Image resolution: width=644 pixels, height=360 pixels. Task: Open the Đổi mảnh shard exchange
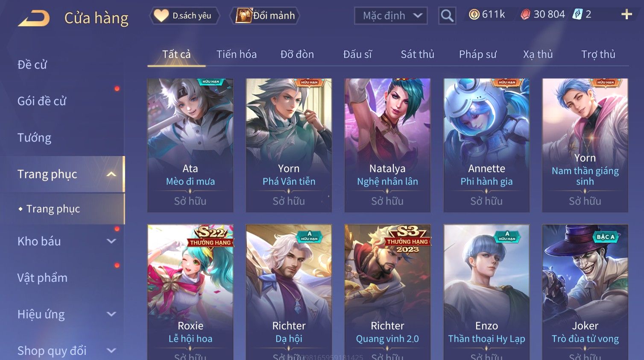coord(264,16)
